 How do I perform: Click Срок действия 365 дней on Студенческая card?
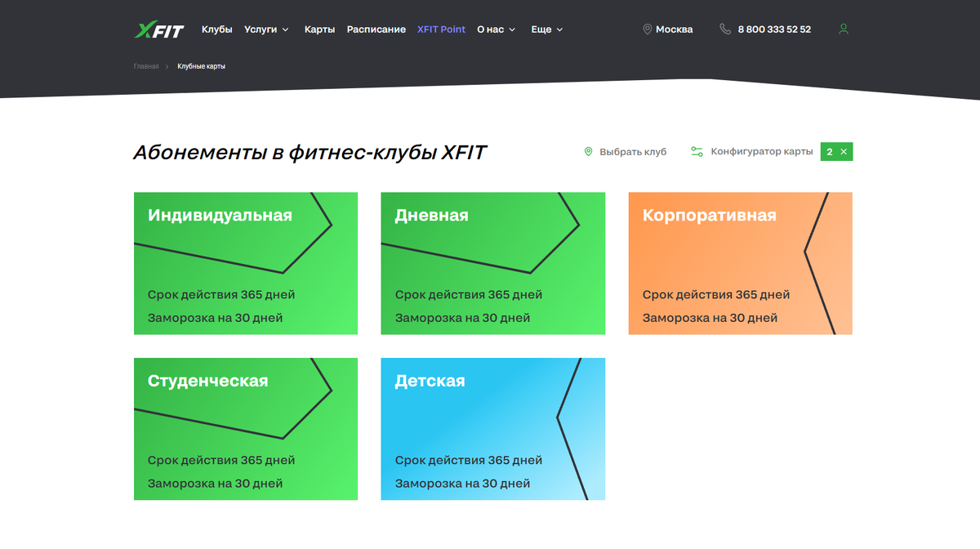pyautogui.click(x=221, y=460)
